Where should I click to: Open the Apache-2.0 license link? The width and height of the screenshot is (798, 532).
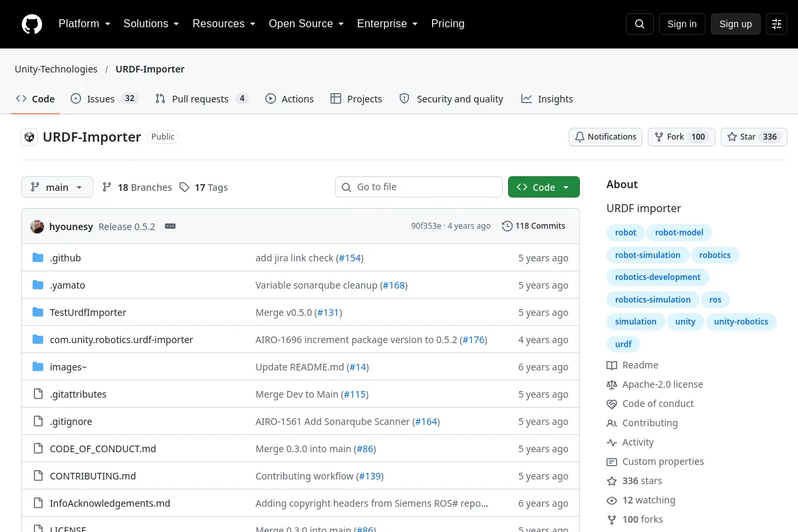click(655, 384)
